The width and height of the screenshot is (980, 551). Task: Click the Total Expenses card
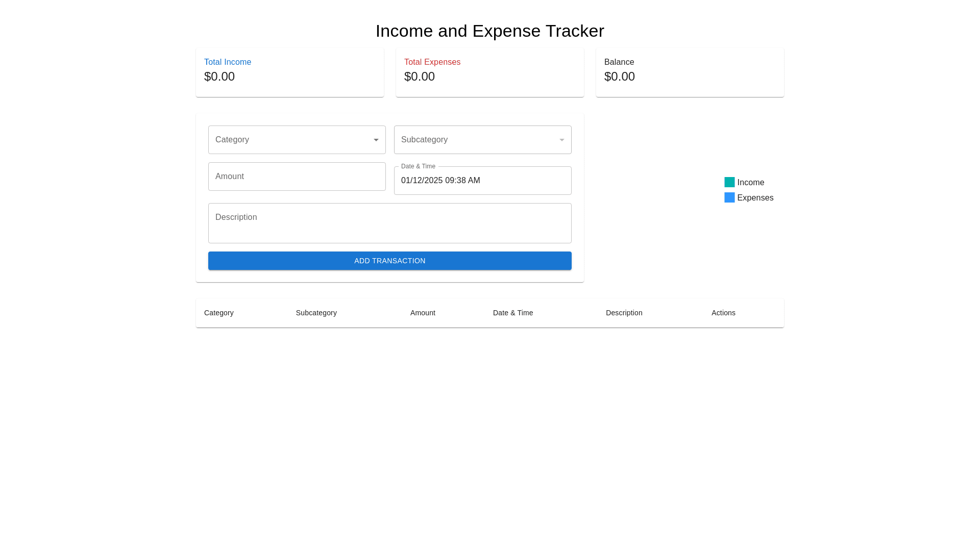(x=489, y=72)
